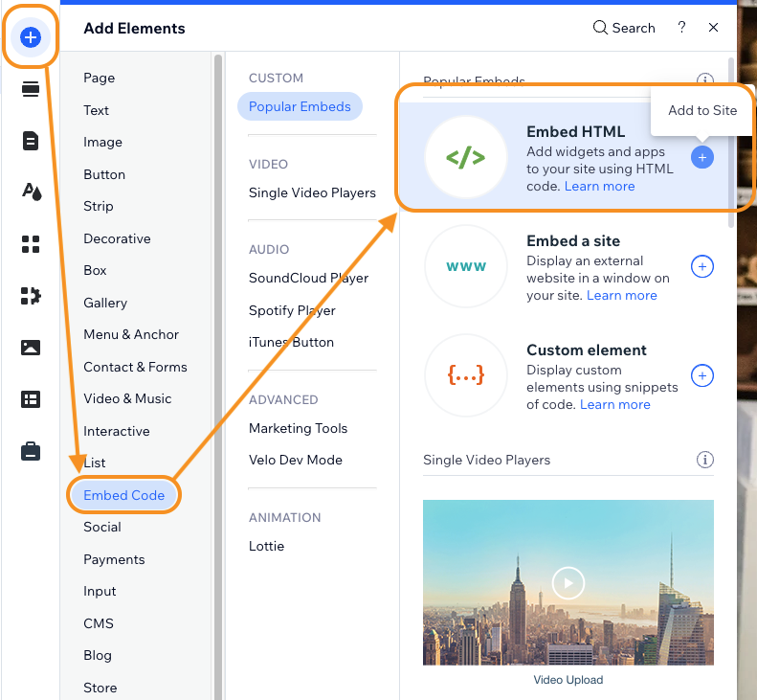The image size is (757, 700).
Task: Play the Video Upload preview thumbnail
Action: coord(568,582)
